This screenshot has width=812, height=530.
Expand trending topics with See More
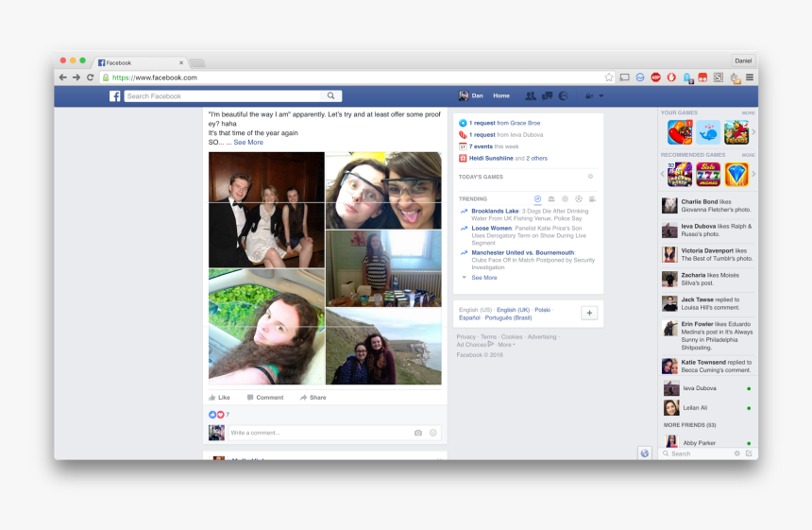[483, 278]
